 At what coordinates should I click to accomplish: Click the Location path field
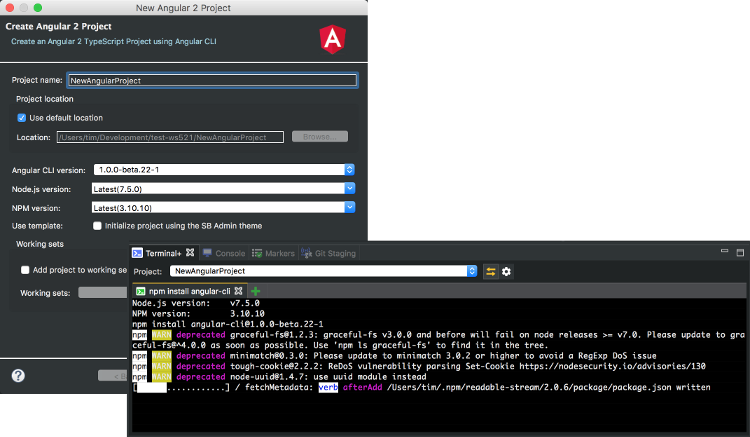(x=170, y=137)
